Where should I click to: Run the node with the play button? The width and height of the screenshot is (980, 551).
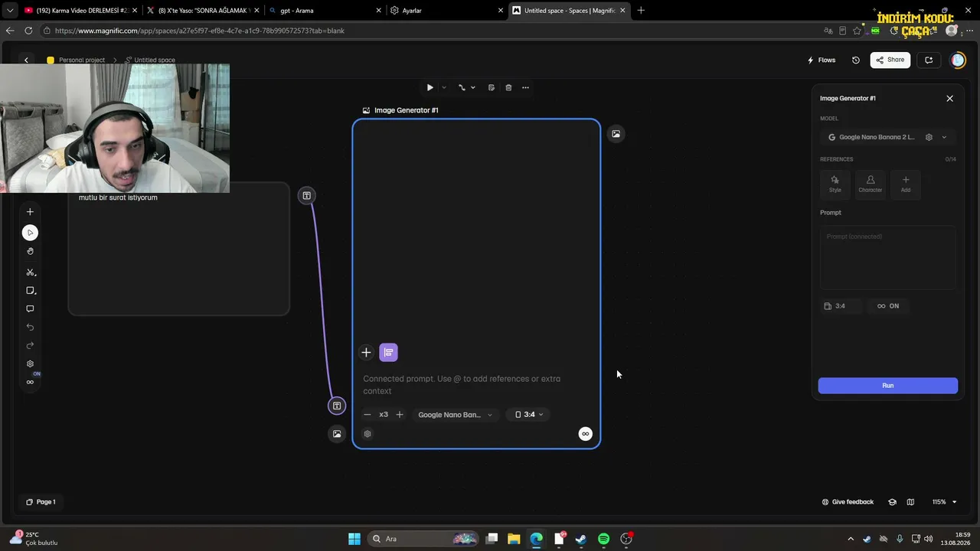point(430,87)
